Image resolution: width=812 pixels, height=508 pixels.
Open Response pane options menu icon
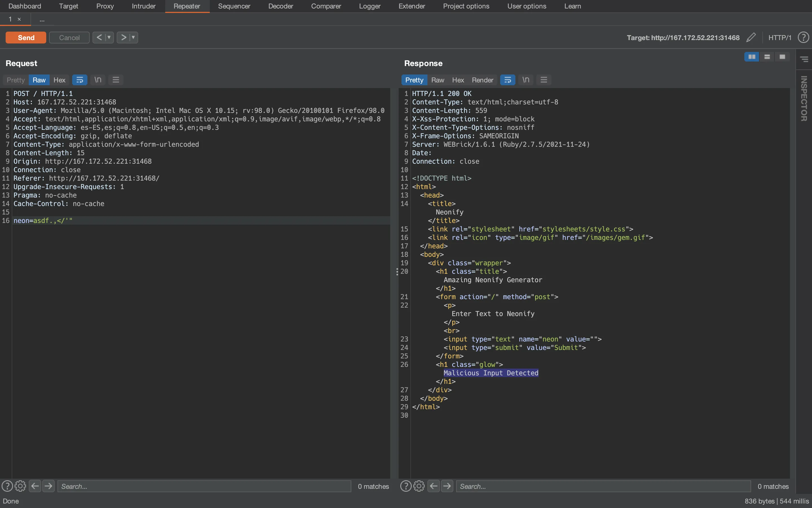(x=544, y=80)
